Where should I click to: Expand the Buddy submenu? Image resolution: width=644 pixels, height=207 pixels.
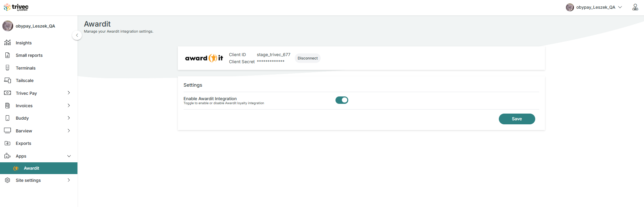(69, 118)
